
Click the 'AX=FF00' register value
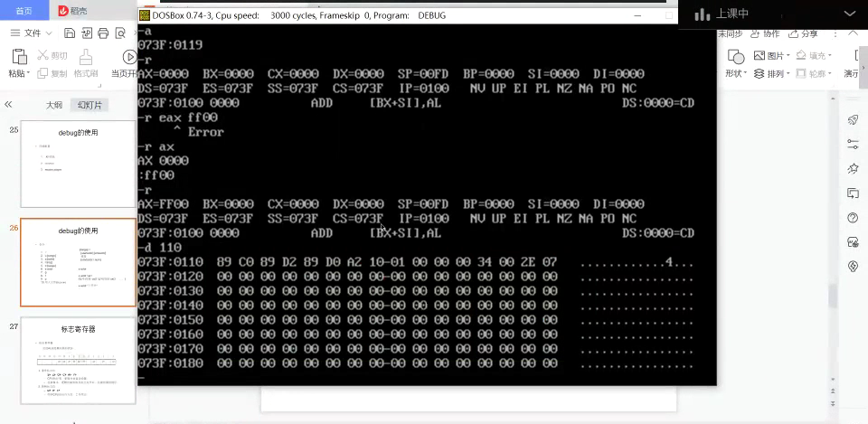click(164, 203)
